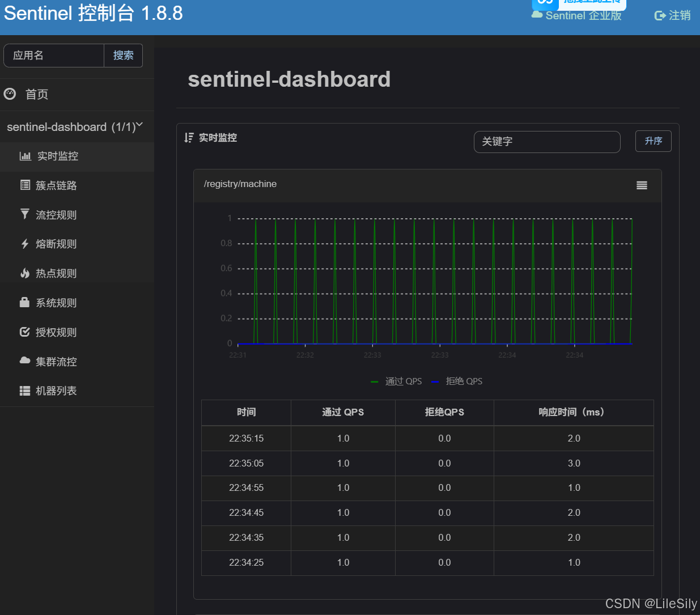Click the /registry/machine resource title

pyautogui.click(x=240, y=184)
